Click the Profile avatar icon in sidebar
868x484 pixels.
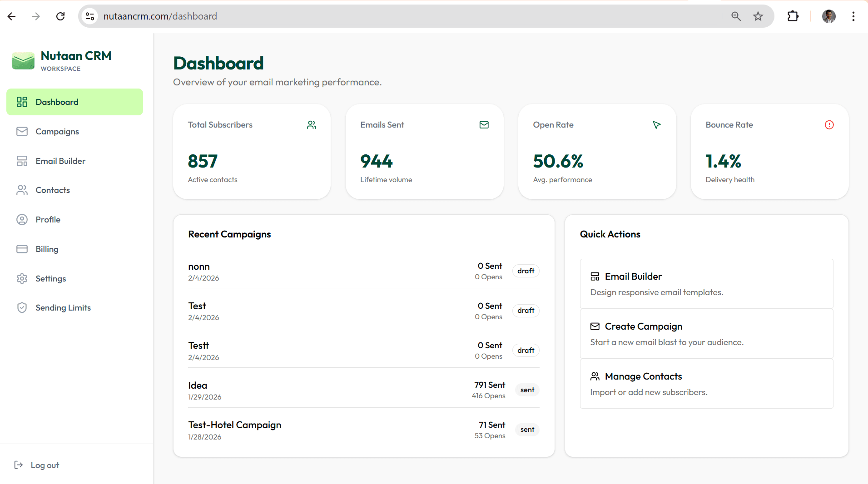22,219
